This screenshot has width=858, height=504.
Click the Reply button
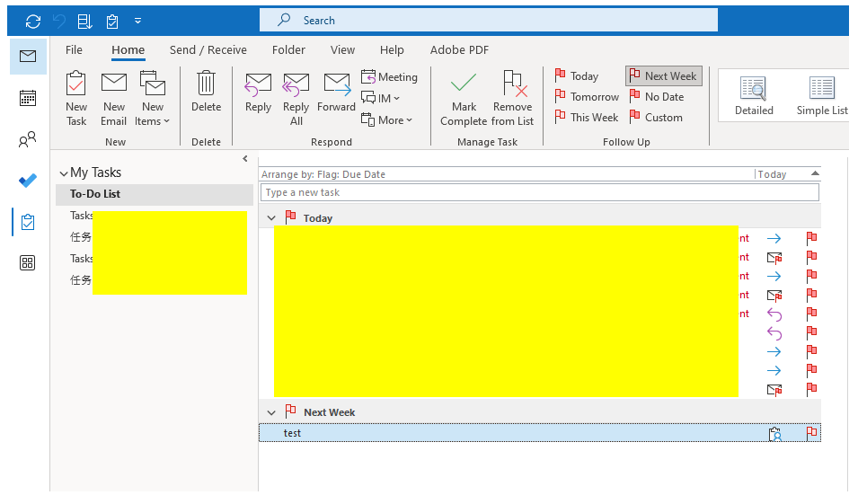tap(258, 93)
